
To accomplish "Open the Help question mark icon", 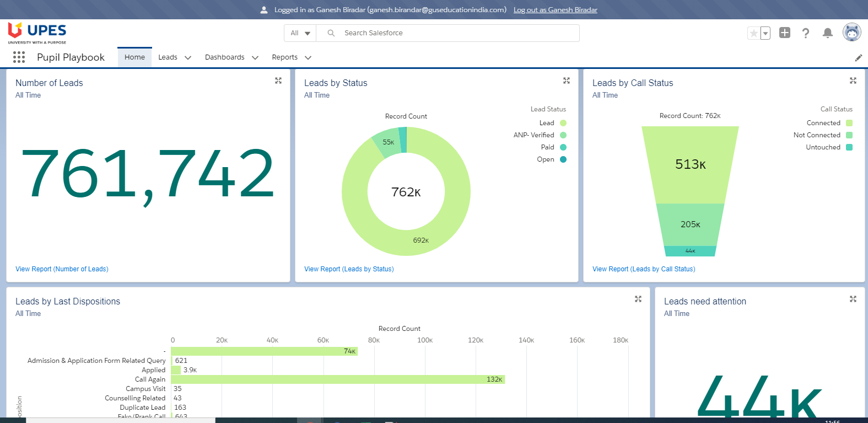I will click(x=806, y=33).
